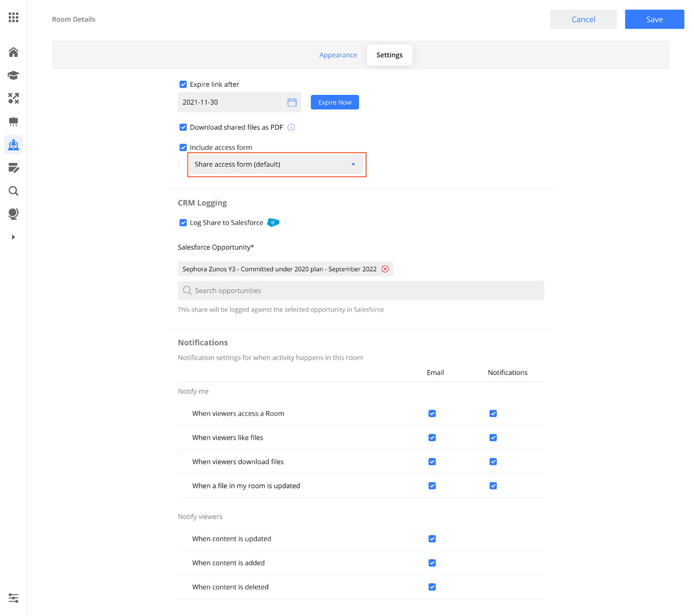Viewport: 694px width, 616px height.
Task: Select the Settings tab
Action: (389, 55)
